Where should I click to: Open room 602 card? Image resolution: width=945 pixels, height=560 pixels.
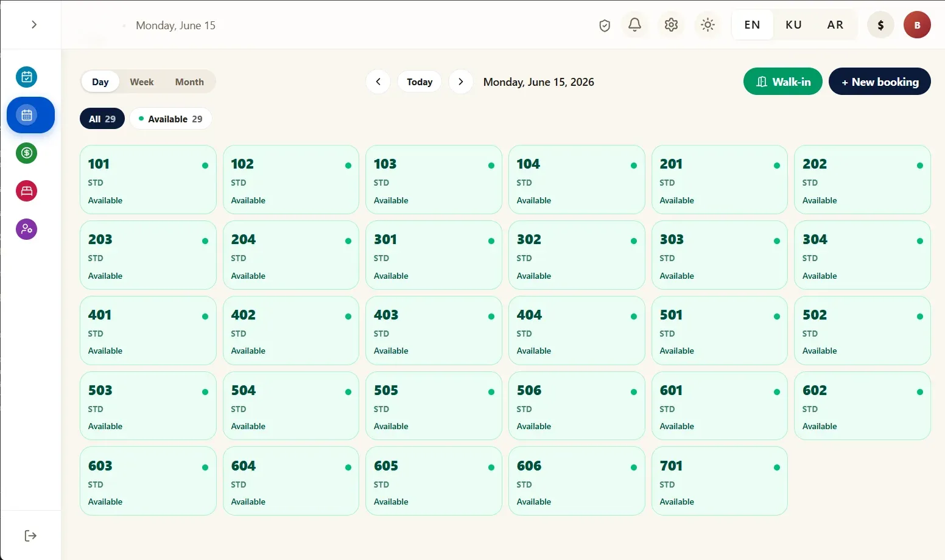click(x=862, y=406)
